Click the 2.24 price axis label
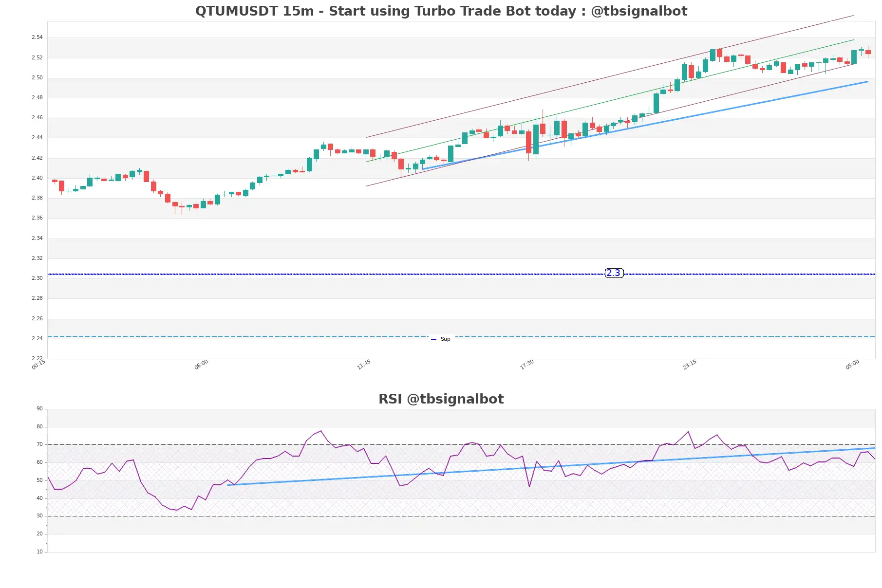 pos(37,338)
